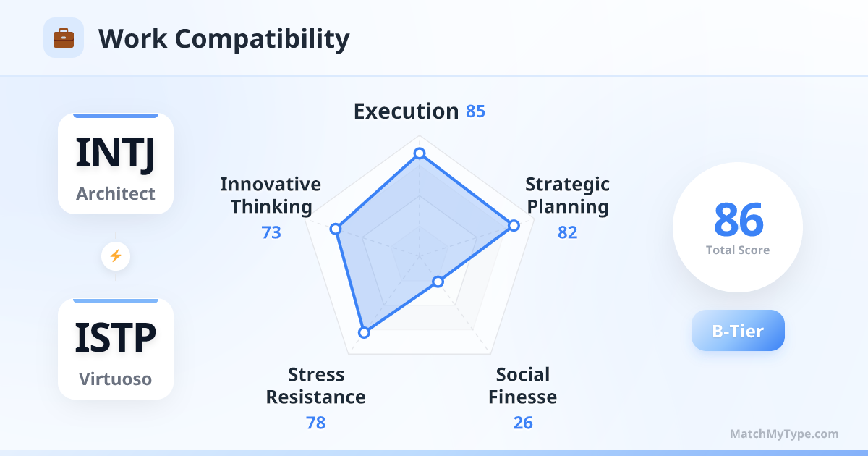Click the Execution data point on radar
The height and width of the screenshot is (456, 868).
419,153
